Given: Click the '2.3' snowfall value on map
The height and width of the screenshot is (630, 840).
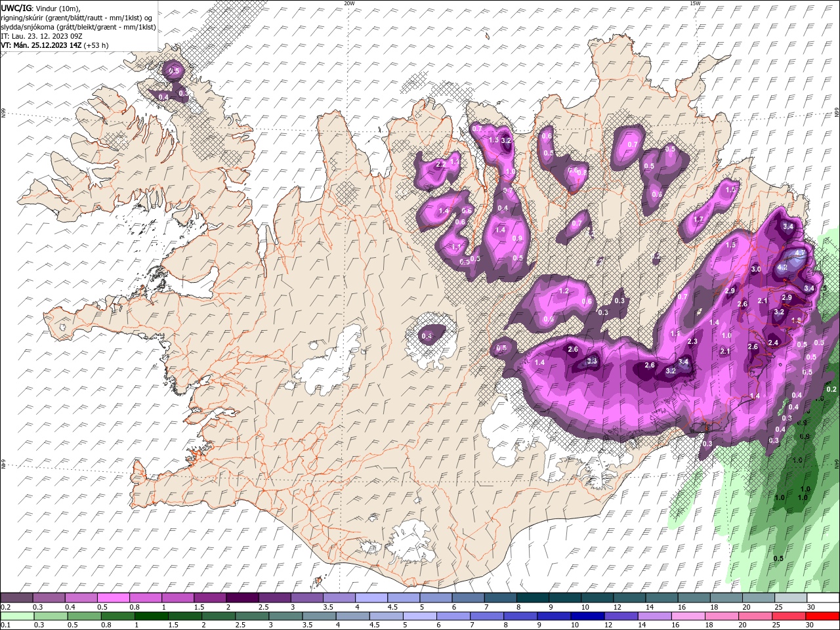Looking at the screenshot, I should (x=692, y=341).
